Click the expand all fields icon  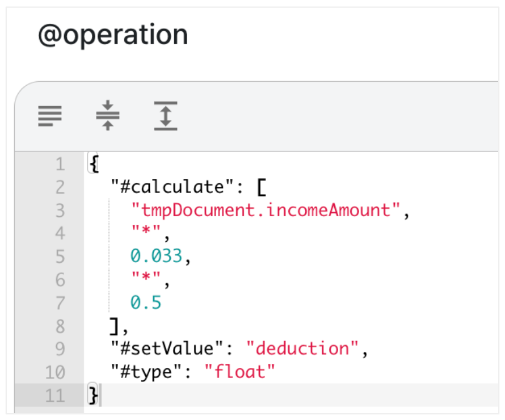166,116
